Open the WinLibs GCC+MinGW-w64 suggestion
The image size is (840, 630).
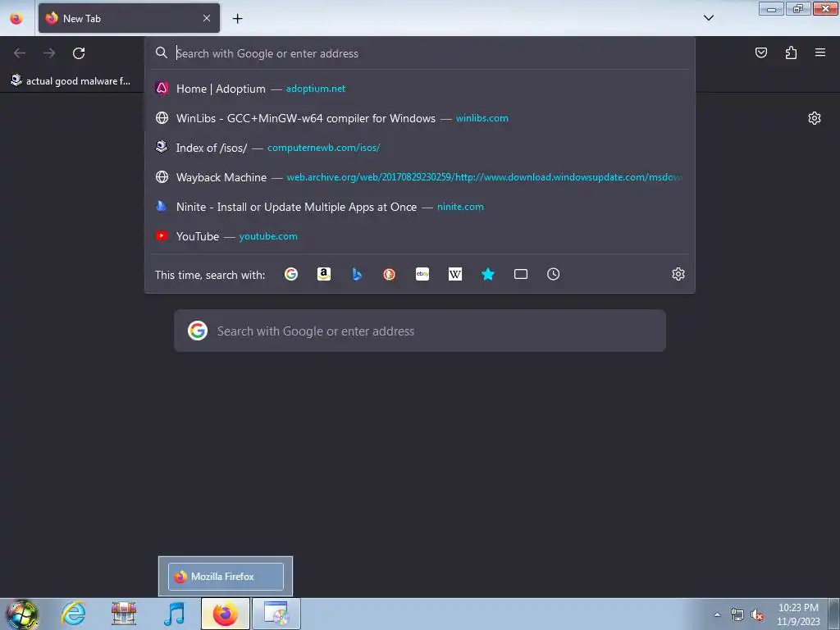click(420, 118)
